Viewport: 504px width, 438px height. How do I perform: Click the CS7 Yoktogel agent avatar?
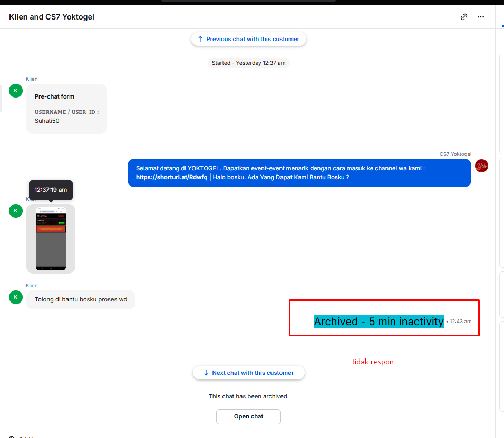tap(481, 166)
